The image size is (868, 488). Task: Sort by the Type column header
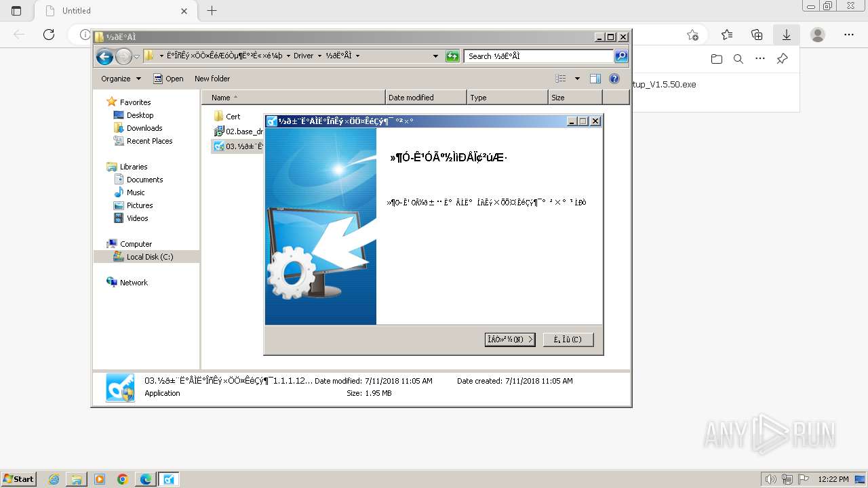(507, 98)
